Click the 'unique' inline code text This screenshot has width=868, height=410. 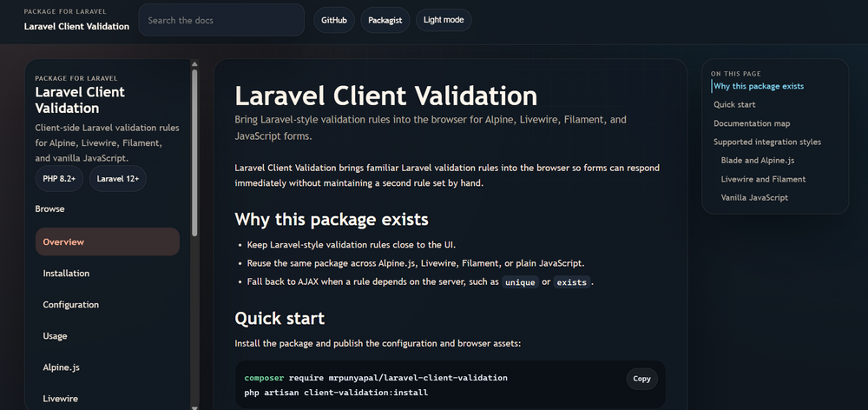pyautogui.click(x=520, y=282)
